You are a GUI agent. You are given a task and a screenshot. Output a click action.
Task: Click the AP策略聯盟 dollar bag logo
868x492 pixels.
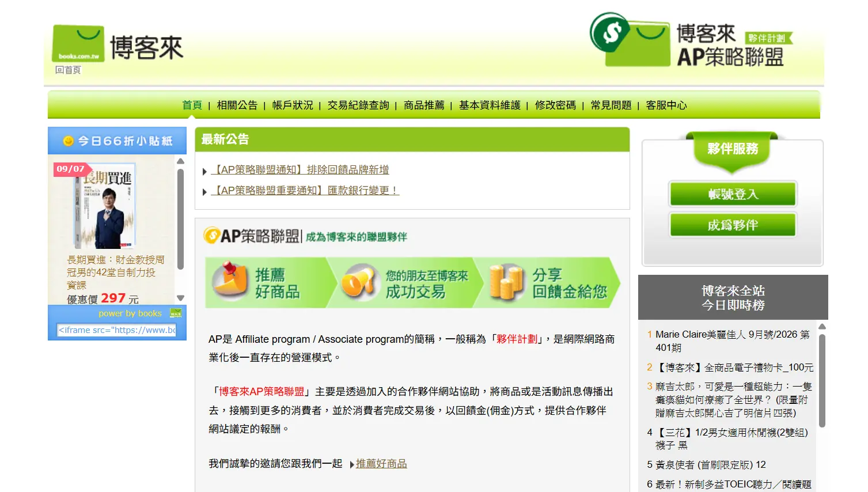[630, 39]
